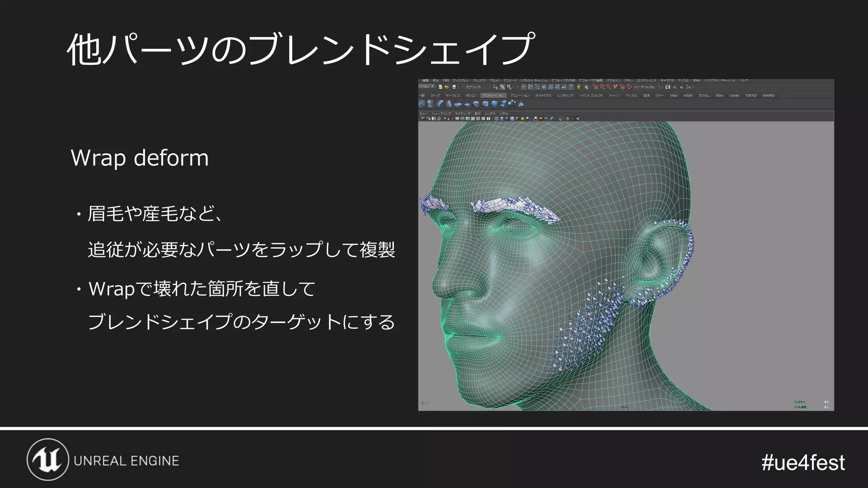This screenshot has width=868, height=488.
Task: Click the viewport share icon at toolbar end
Action: 578,119
